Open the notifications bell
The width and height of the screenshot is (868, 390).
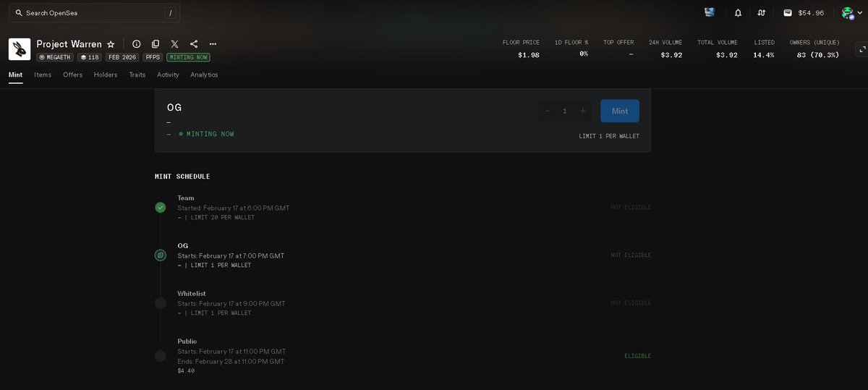pos(738,13)
